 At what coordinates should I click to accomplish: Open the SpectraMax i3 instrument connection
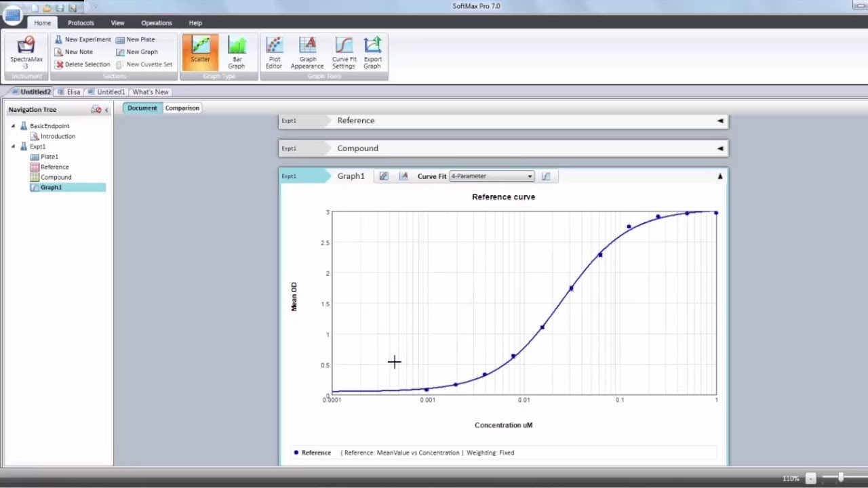pos(26,52)
